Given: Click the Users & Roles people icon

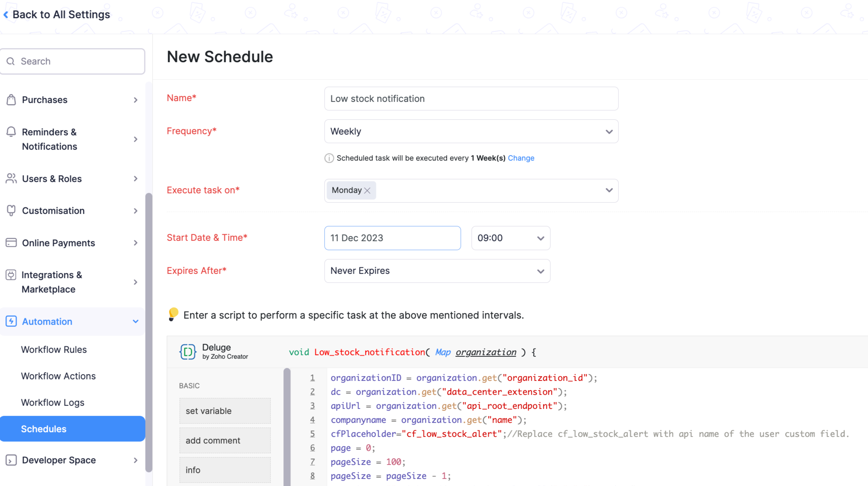Looking at the screenshot, I should point(11,179).
